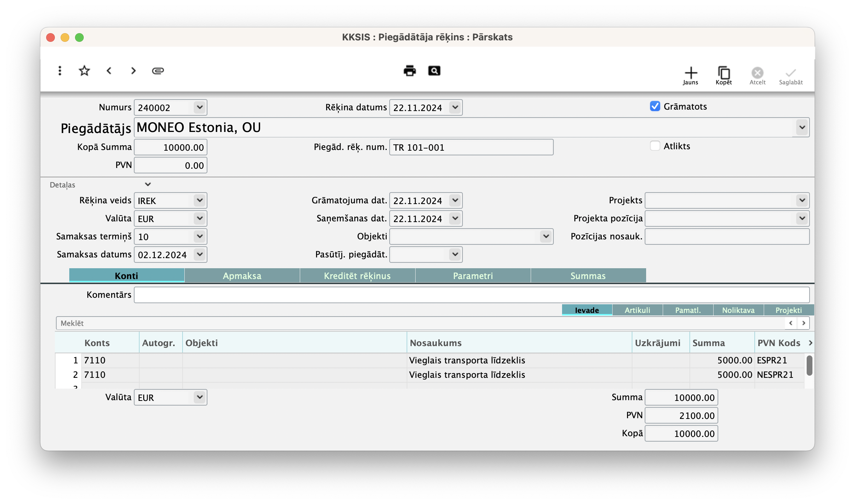Create new invoice with Jauns
This screenshot has height=504, width=855.
pyautogui.click(x=690, y=76)
